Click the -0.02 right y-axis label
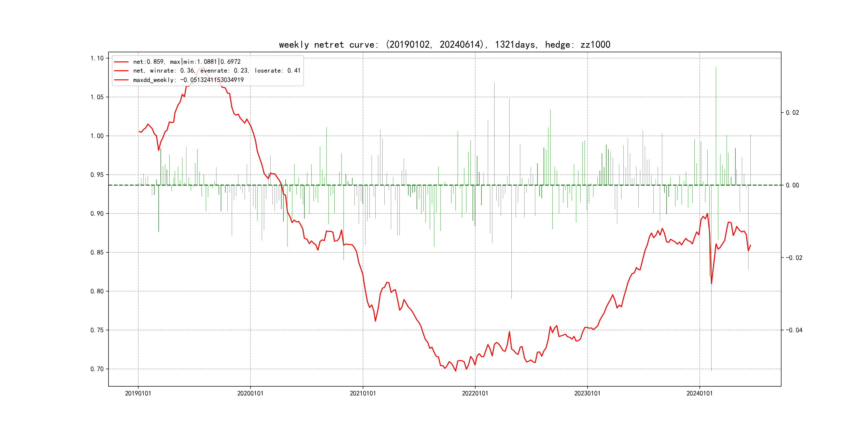Screen dimensions: 868x434 tap(794, 258)
